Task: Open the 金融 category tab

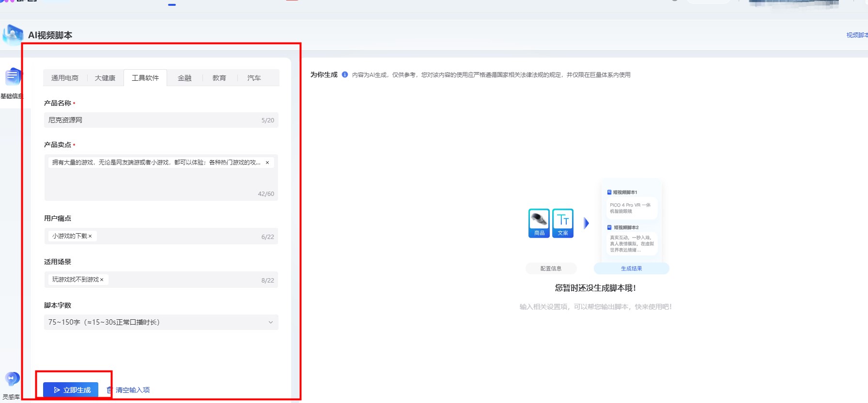Action: (185, 78)
